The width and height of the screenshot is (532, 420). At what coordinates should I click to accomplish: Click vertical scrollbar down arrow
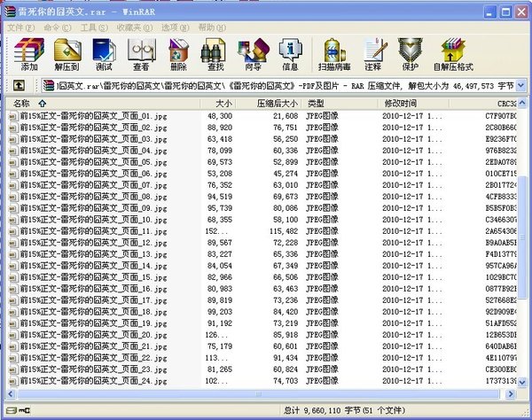[522, 382]
